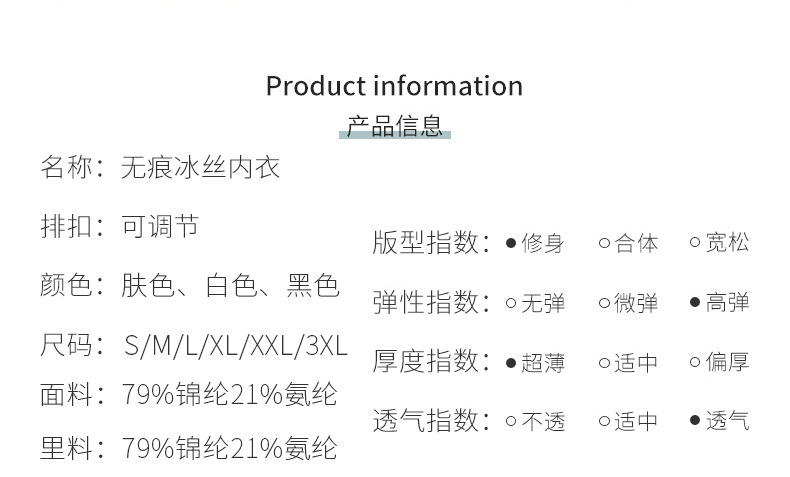Click the color text 肤色、白色、黑色
Screen dimensions: 790x477
(230, 286)
